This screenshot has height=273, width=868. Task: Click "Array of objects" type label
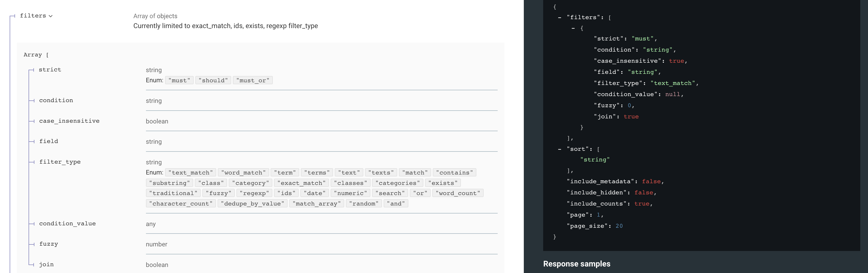pyautogui.click(x=155, y=16)
